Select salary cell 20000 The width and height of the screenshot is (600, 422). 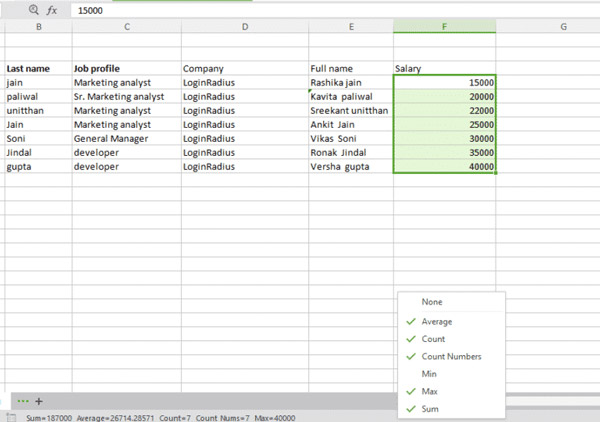pyautogui.click(x=444, y=97)
